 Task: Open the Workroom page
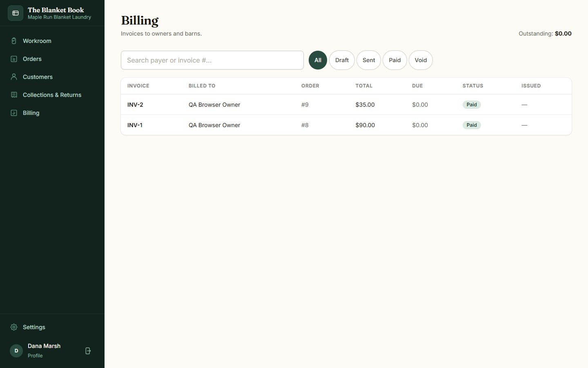(x=52, y=41)
